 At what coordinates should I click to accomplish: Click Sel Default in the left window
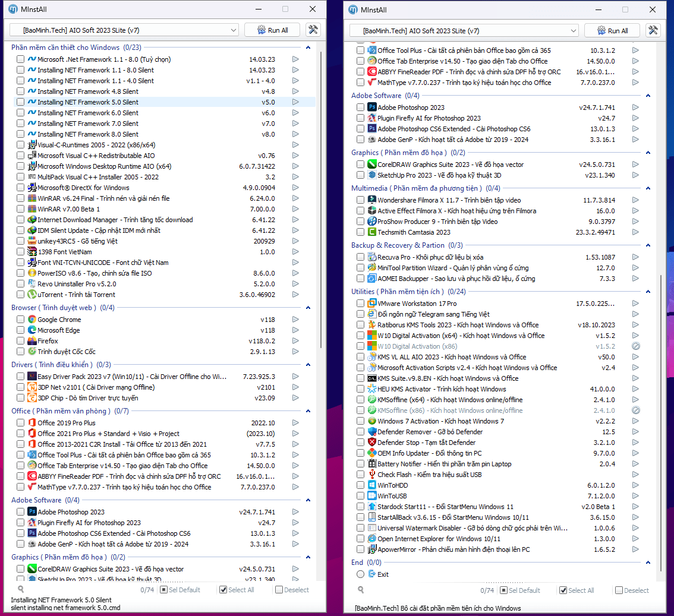[x=180, y=590]
